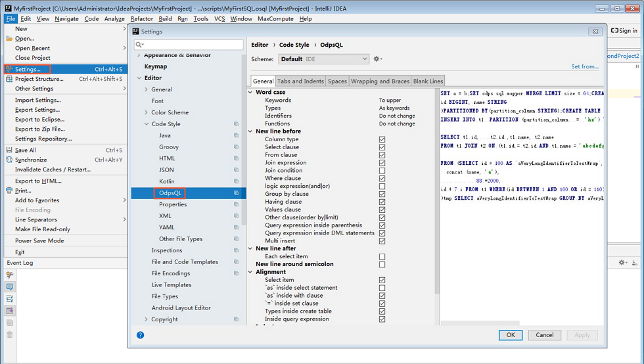The image size is (644, 364).
Task: Click the project-level copy icon beside Groovy
Action: 236,147
